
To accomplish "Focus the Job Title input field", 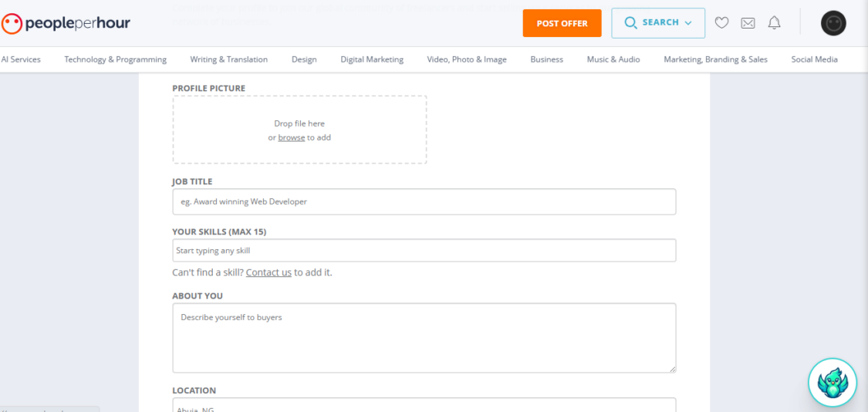I will click(424, 201).
